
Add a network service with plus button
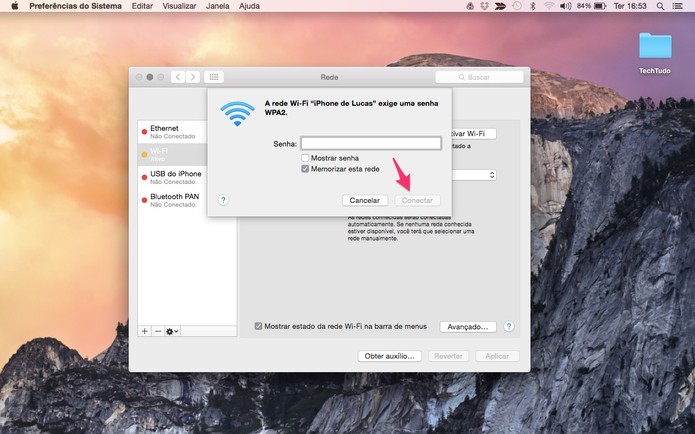click(x=144, y=331)
